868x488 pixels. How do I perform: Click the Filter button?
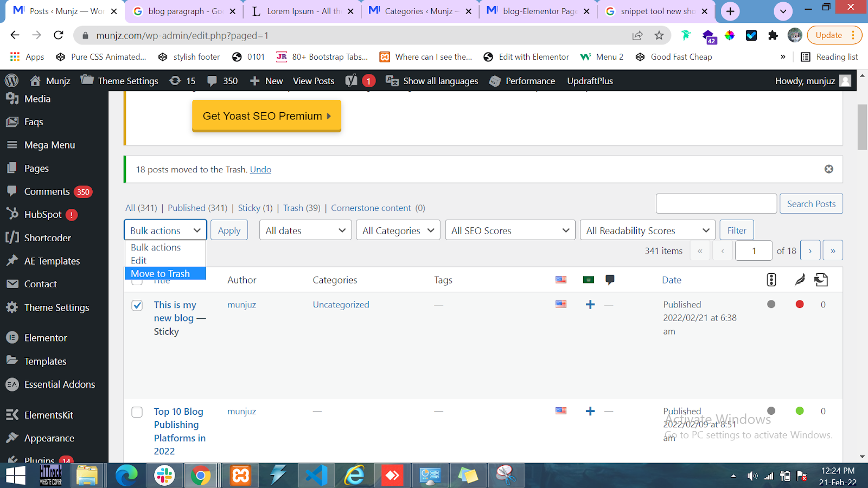737,230
